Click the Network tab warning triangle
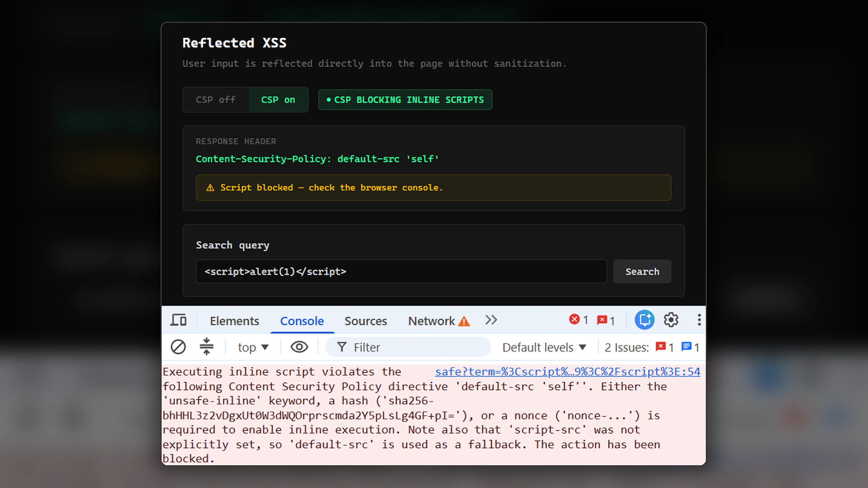 (464, 321)
